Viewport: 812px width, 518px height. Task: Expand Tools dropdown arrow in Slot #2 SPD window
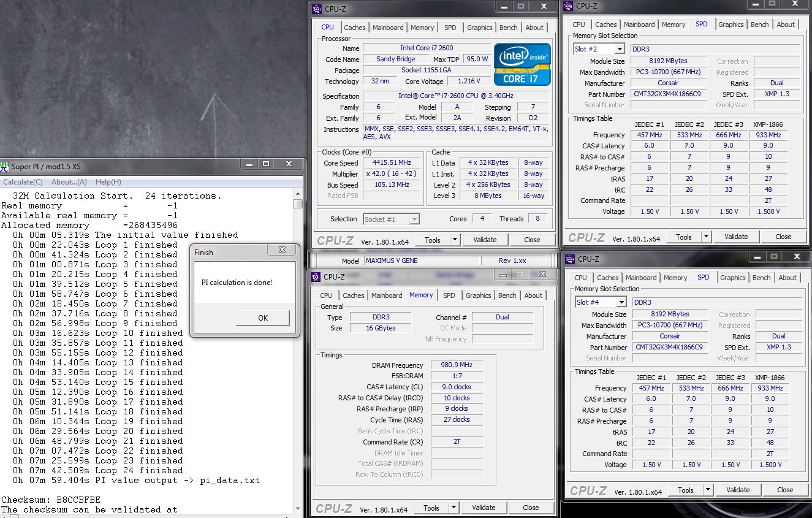click(706, 237)
